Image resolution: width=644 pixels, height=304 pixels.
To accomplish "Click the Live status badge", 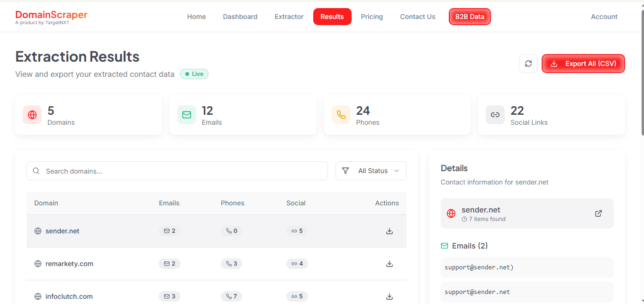I will click(194, 74).
